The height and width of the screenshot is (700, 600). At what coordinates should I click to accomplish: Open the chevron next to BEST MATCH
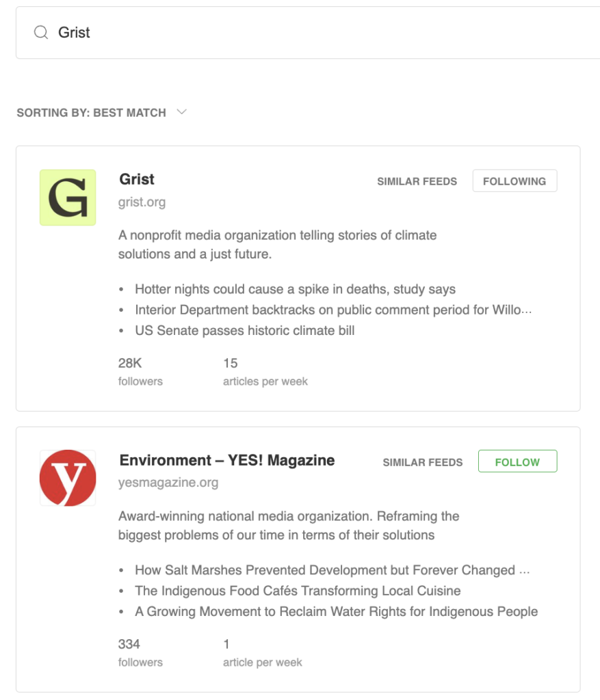182,112
